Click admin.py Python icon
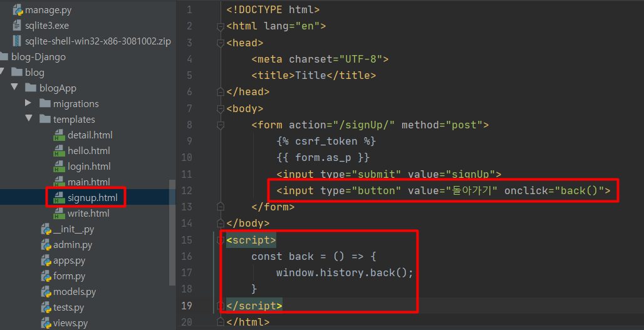The image size is (644, 330). click(x=46, y=245)
